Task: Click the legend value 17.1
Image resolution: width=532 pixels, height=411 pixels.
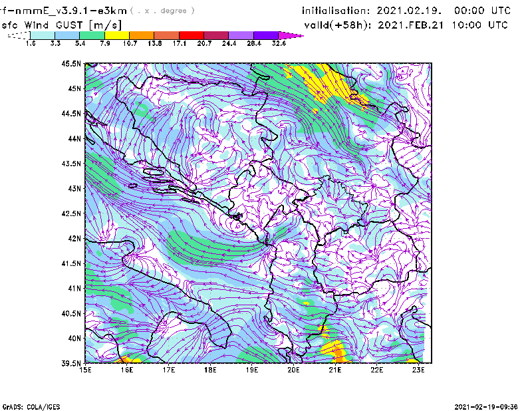Action: point(180,43)
